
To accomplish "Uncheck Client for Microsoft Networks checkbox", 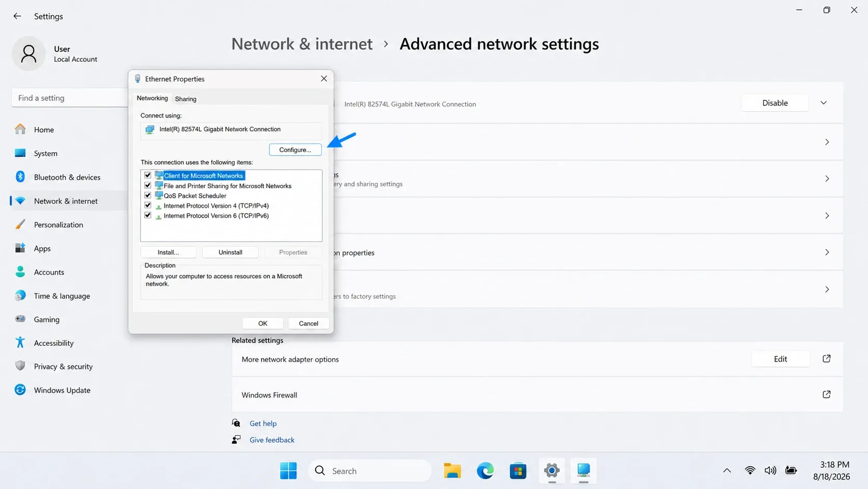I will coord(148,176).
